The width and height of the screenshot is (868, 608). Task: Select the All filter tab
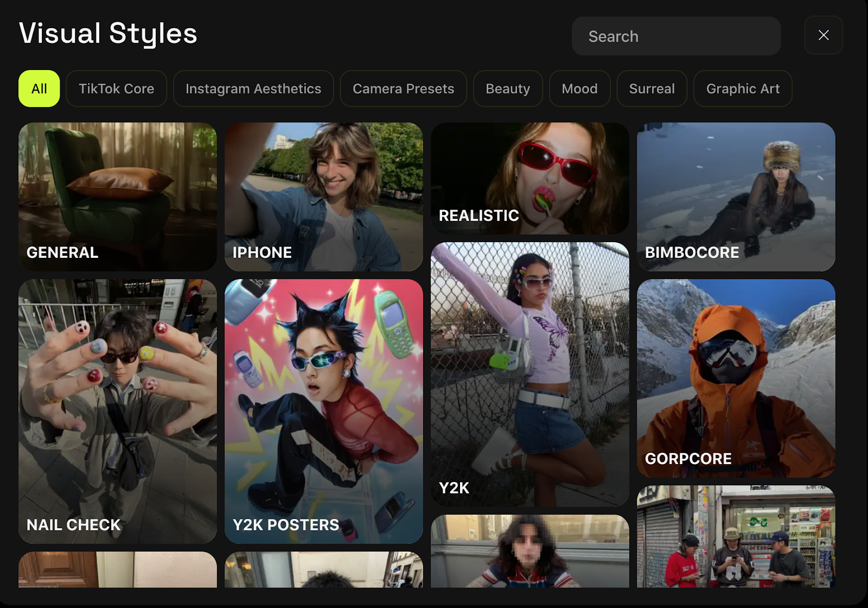click(39, 88)
